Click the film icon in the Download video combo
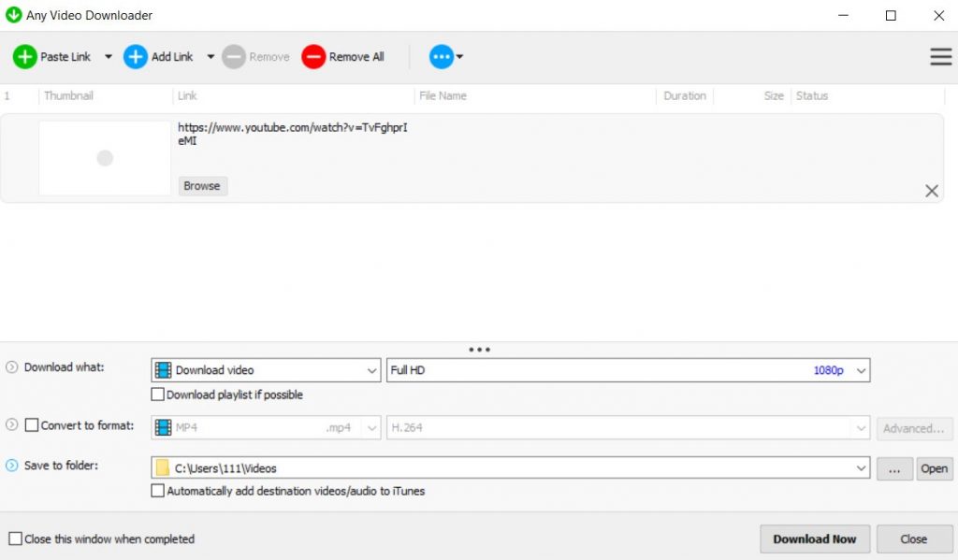The width and height of the screenshot is (958, 560). point(163,370)
